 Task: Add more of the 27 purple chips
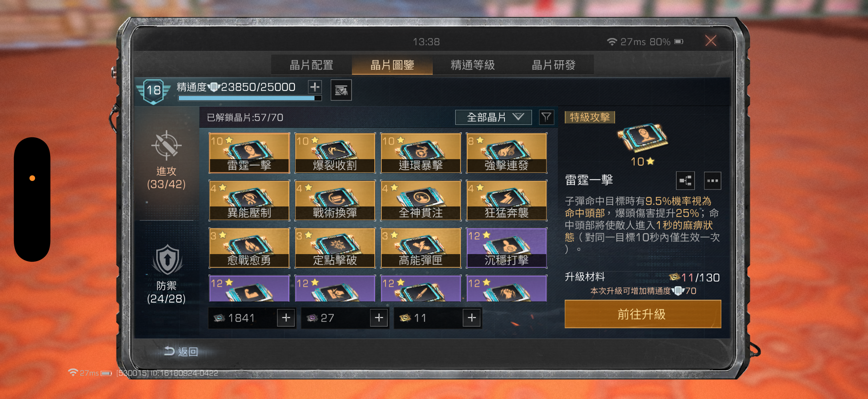tap(379, 318)
